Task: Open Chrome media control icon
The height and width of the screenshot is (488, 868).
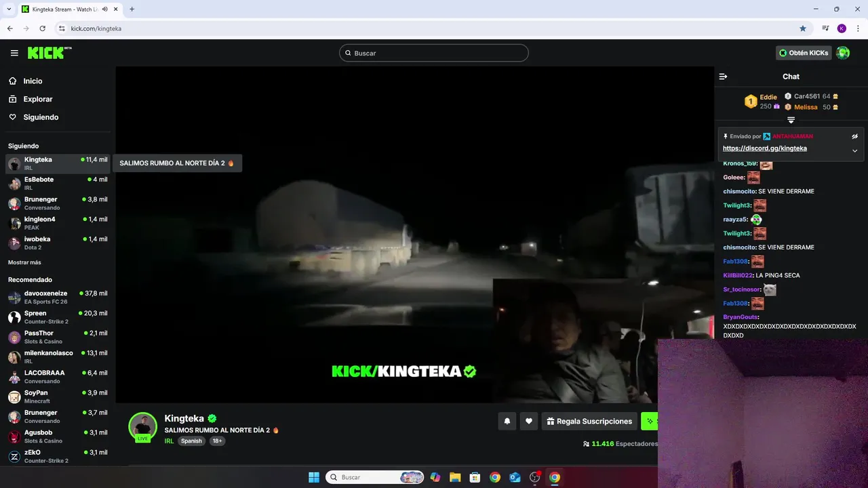Action: point(825,28)
